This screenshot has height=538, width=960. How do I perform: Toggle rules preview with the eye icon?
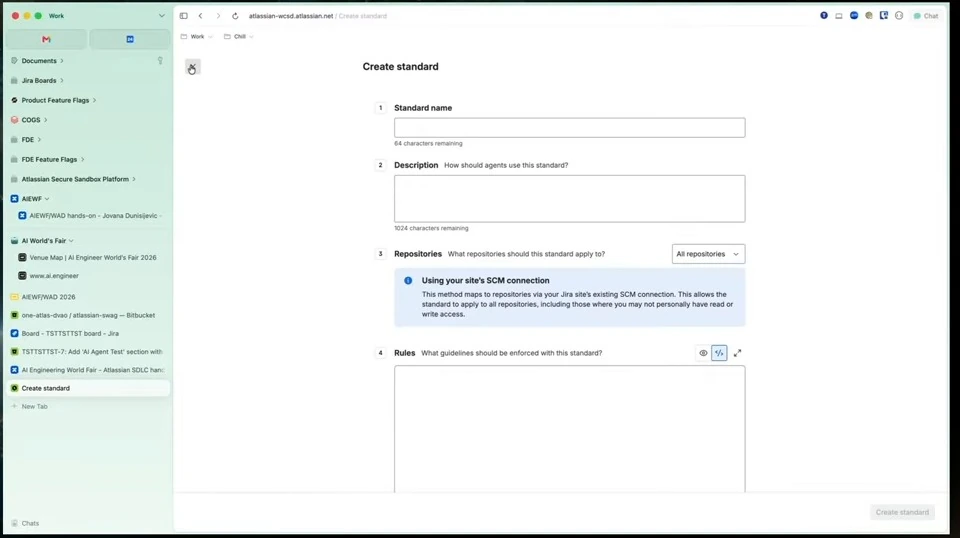(703, 353)
